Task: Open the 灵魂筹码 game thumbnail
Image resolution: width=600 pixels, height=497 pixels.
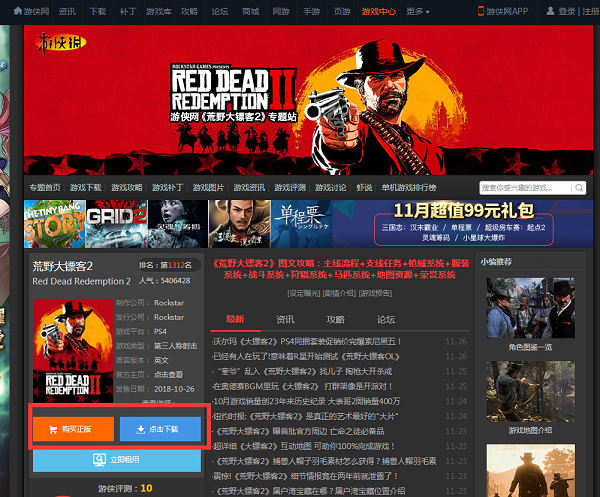Action: tap(178, 224)
